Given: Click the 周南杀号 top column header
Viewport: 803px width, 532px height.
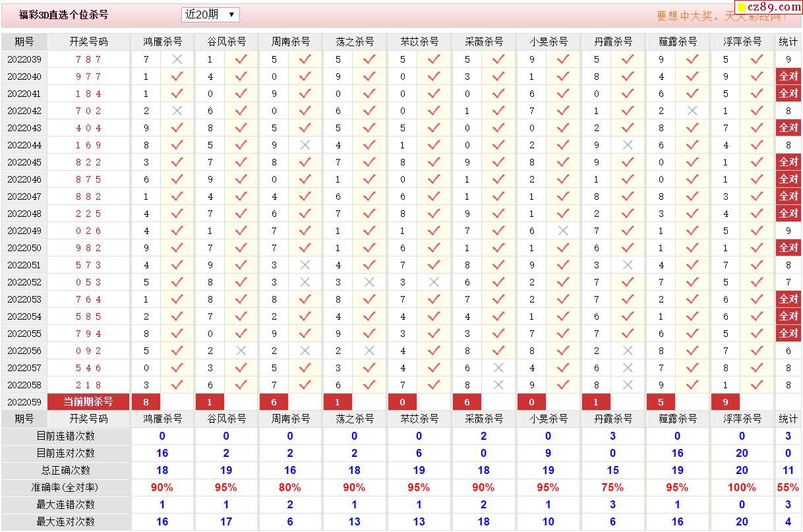Looking at the screenshot, I should pos(291,42).
